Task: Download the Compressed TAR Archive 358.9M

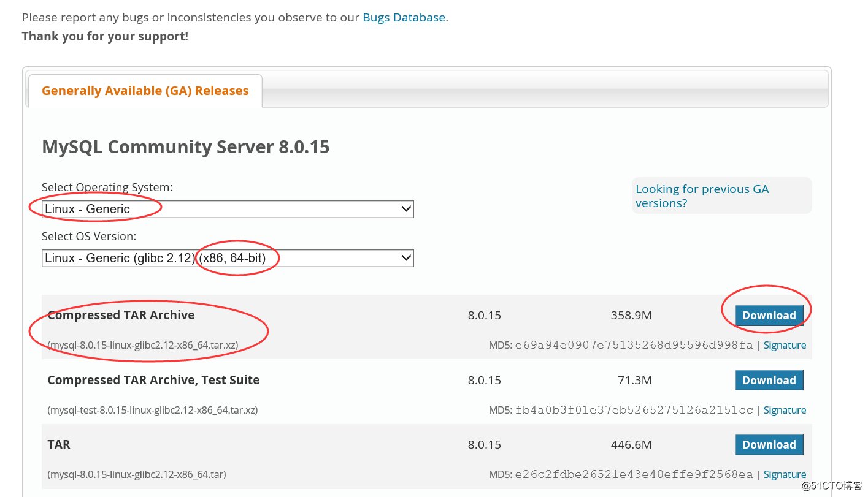Action: pyautogui.click(x=769, y=316)
